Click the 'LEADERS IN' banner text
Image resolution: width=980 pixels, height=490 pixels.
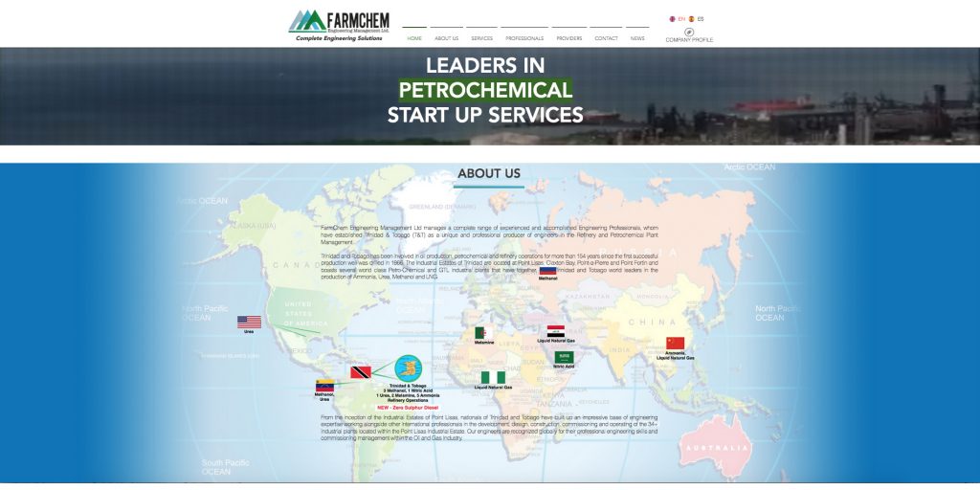[x=485, y=66]
